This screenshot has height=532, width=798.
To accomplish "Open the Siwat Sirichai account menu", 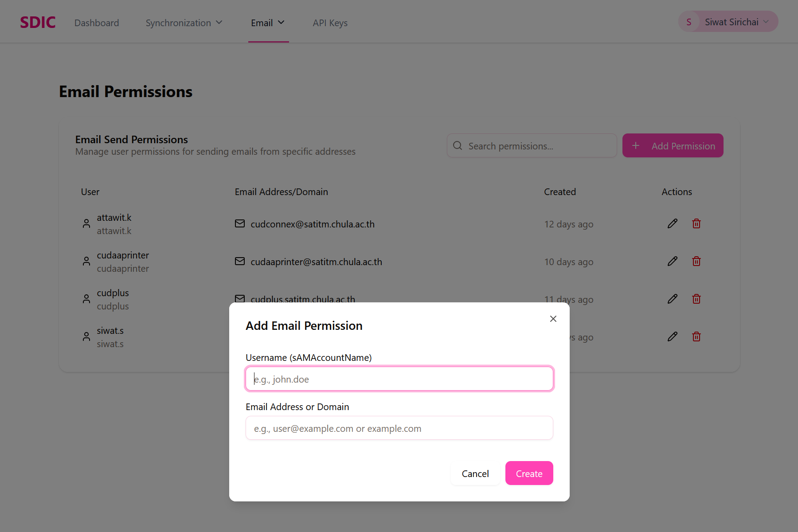I will pos(728,22).
